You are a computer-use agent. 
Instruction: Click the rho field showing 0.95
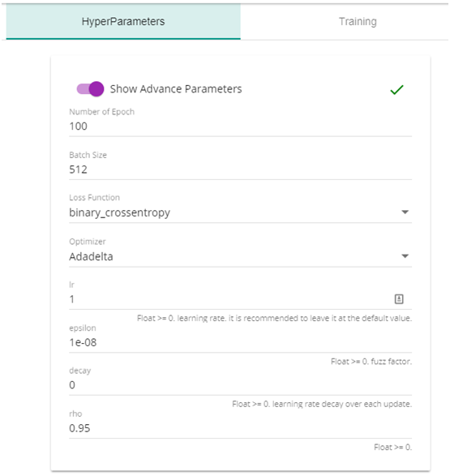coord(240,428)
